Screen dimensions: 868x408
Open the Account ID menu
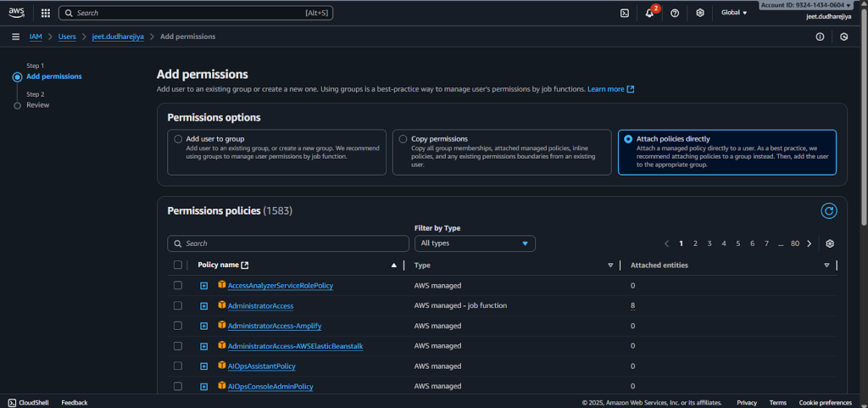pyautogui.click(x=805, y=5)
